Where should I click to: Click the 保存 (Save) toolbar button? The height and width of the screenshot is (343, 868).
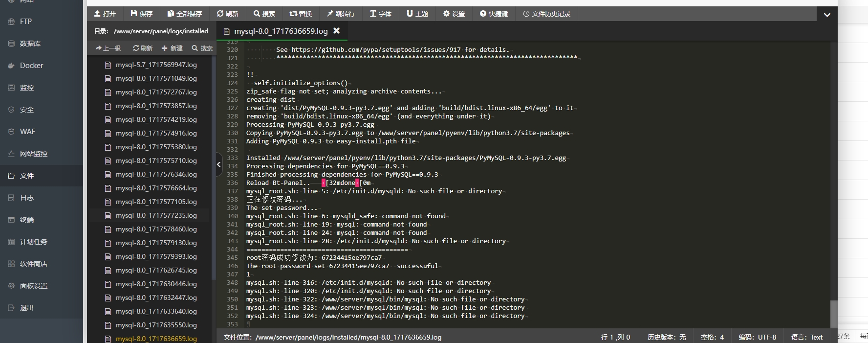(142, 14)
